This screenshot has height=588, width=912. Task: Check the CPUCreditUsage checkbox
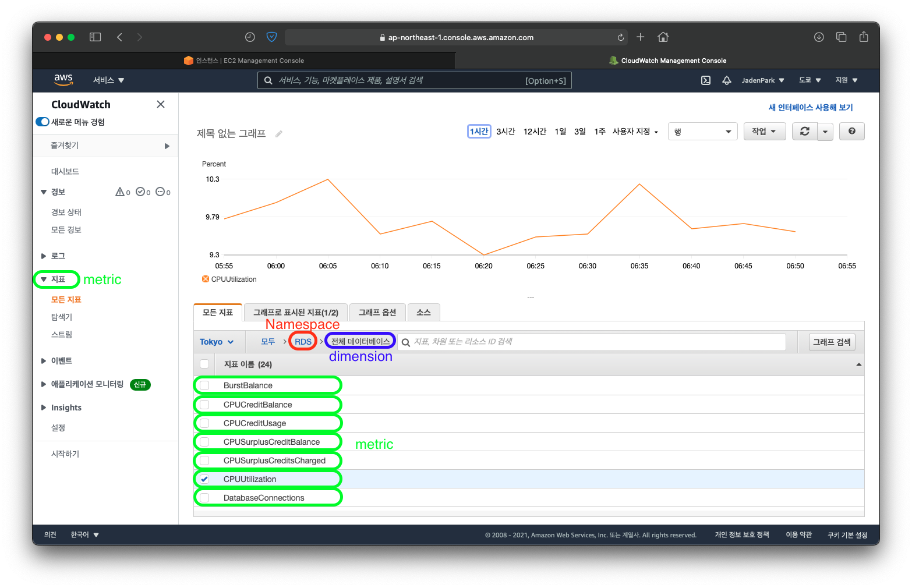tap(204, 423)
